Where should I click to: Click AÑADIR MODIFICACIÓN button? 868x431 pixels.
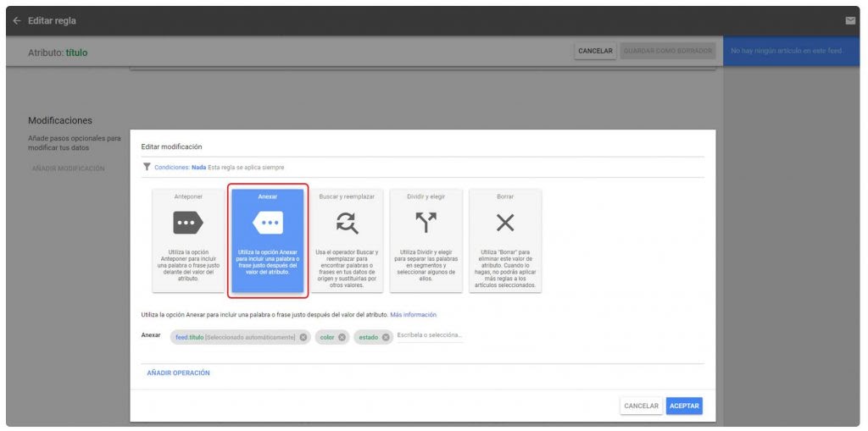[68, 169]
